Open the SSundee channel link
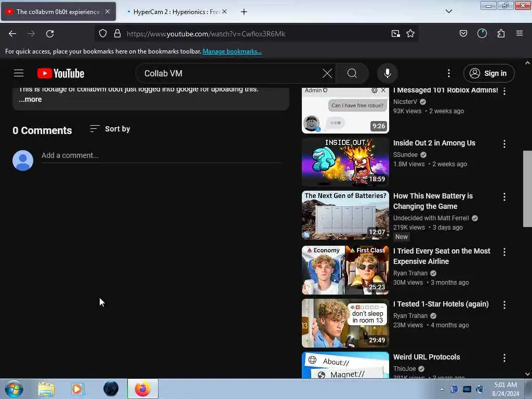The width and height of the screenshot is (532, 399). [x=405, y=155]
